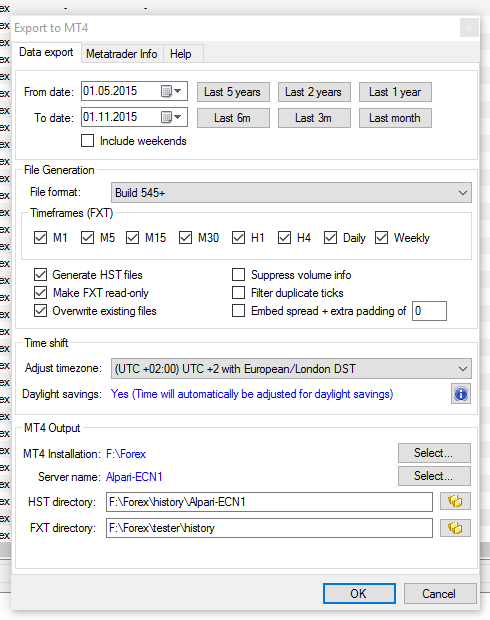The image size is (490, 620).
Task: Uncheck the M30 timeframe
Action: pos(185,238)
